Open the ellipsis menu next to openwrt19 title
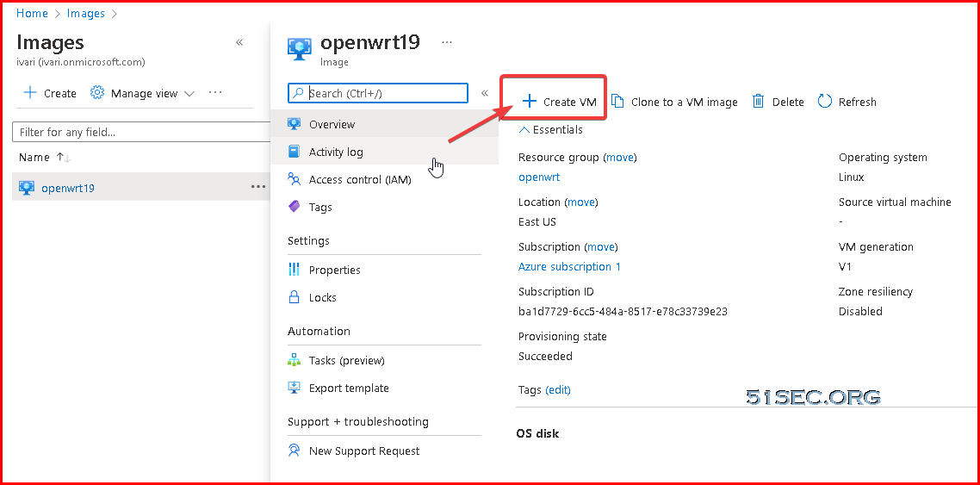This screenshot has width=980, height=485. click(447, 42)
